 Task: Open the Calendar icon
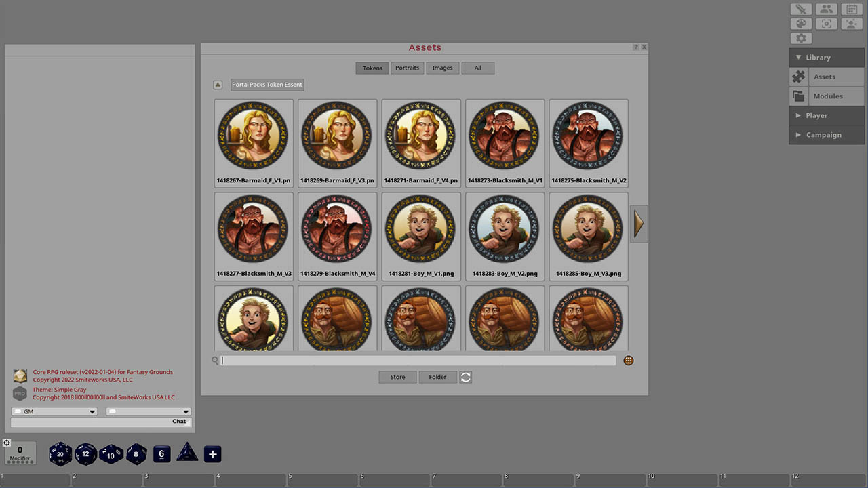pyautogui.click(x=852, y=9)
